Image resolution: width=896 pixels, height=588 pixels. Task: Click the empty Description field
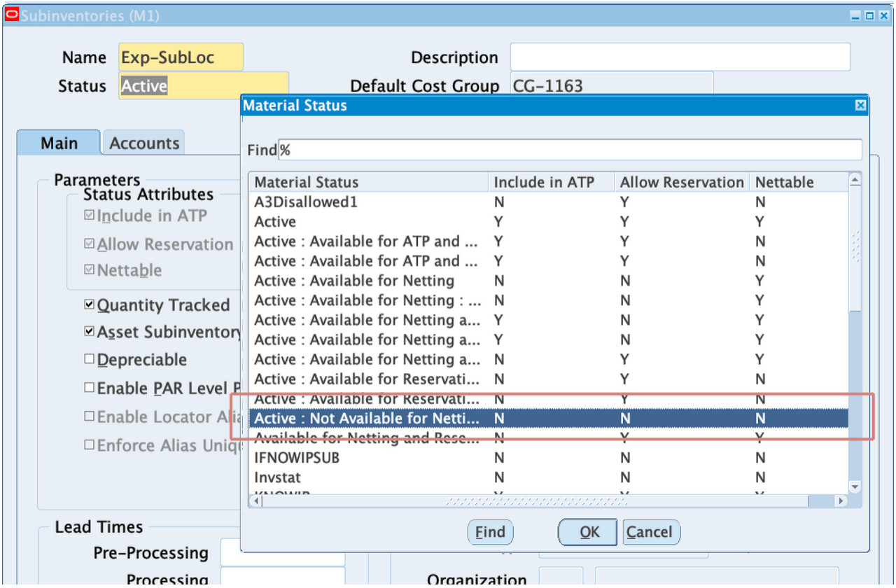[679, 57]
